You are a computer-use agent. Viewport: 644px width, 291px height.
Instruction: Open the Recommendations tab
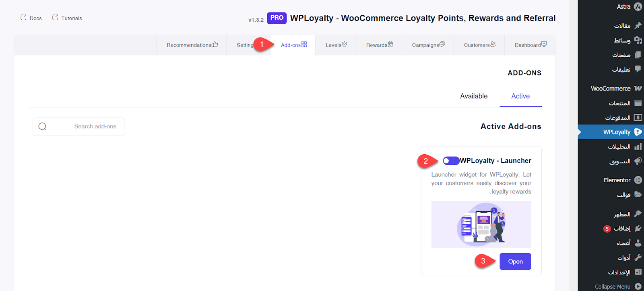tap(192, 45)
